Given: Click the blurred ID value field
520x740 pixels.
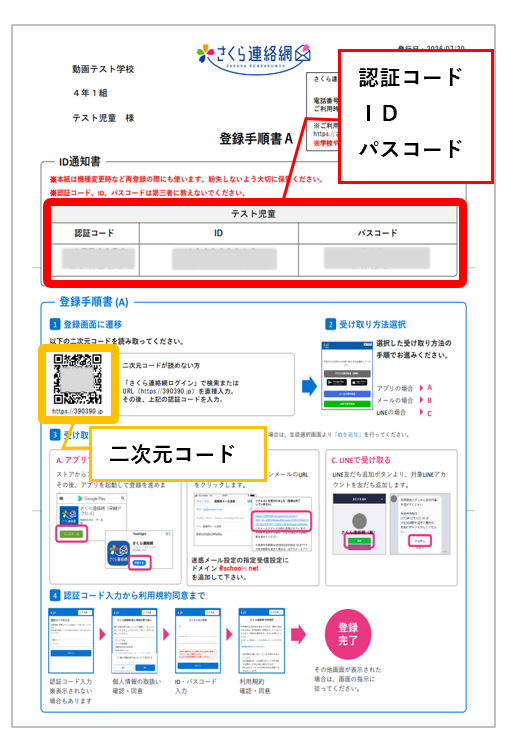Looking at the screenshot, I should (224, 259).
